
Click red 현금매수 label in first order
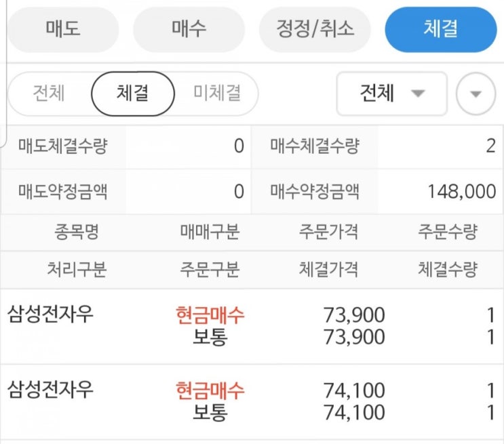(210, 315)
